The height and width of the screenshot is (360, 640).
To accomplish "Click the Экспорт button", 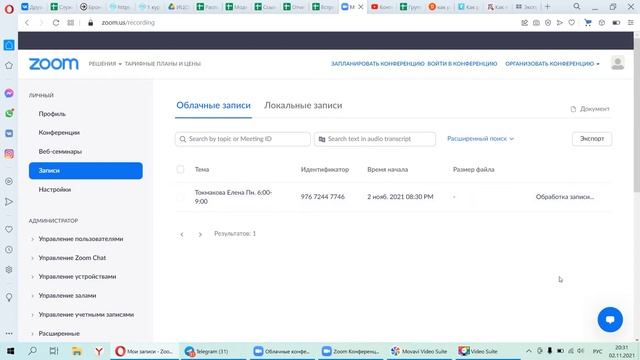I will coord(592,139).
